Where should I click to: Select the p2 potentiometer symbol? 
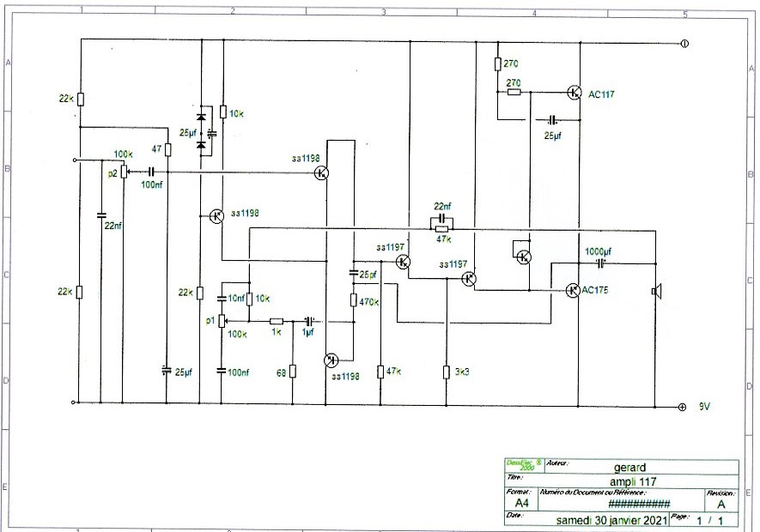coord(124,172)
